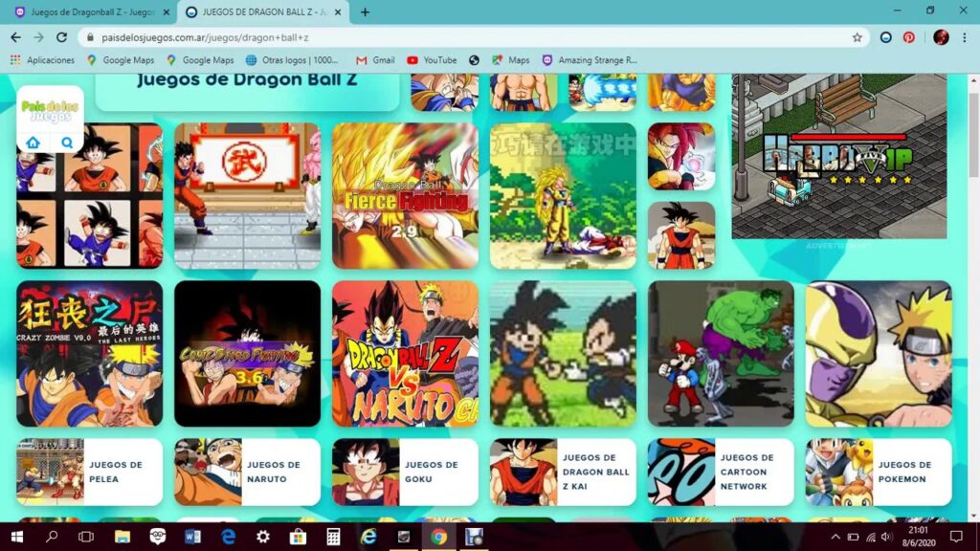Launch Word from the taskbar

pyautogui.click(x=192, y=537)
